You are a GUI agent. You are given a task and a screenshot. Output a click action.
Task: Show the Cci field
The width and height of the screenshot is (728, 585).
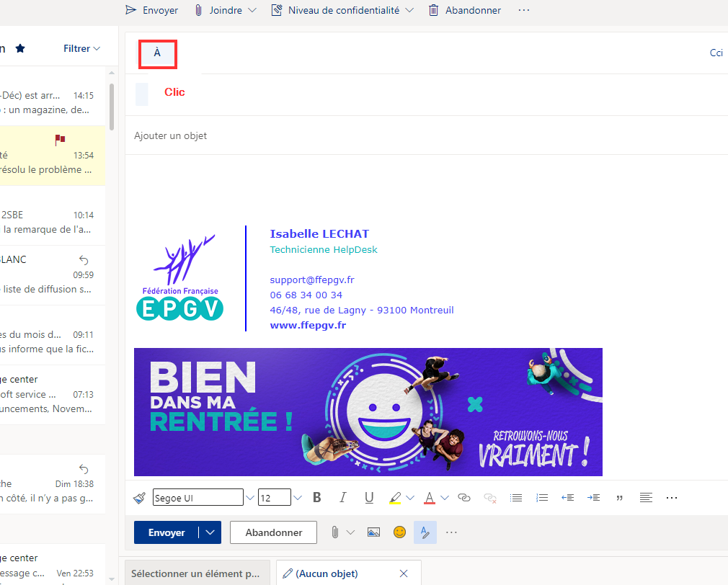[x=716, y=53]
